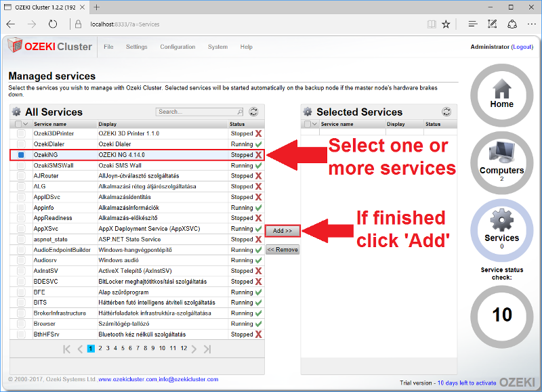Click the browser address bar URL

(x=125, y=24)
